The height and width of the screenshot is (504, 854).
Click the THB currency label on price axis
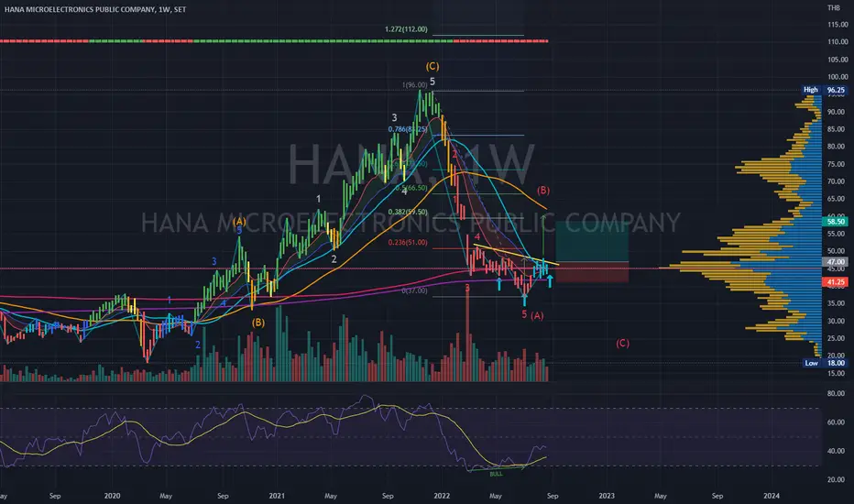833,7
